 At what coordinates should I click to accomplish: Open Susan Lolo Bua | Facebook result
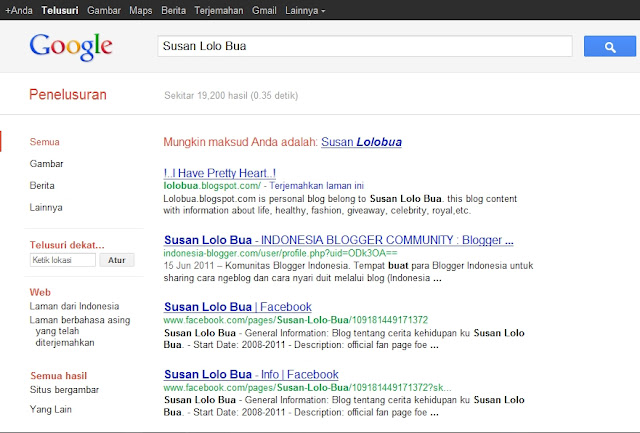click(238, 307)
